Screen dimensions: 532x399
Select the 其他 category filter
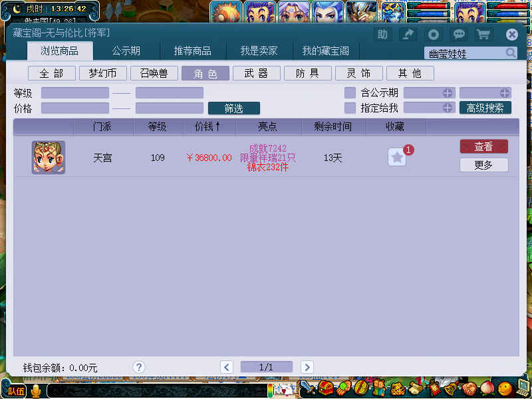click(410, 73)
